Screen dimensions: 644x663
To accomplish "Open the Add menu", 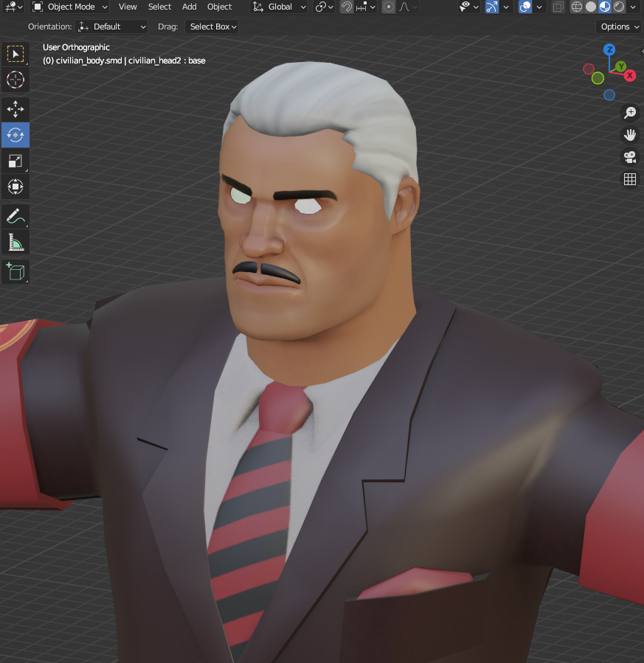I will (x=190, y=7).
